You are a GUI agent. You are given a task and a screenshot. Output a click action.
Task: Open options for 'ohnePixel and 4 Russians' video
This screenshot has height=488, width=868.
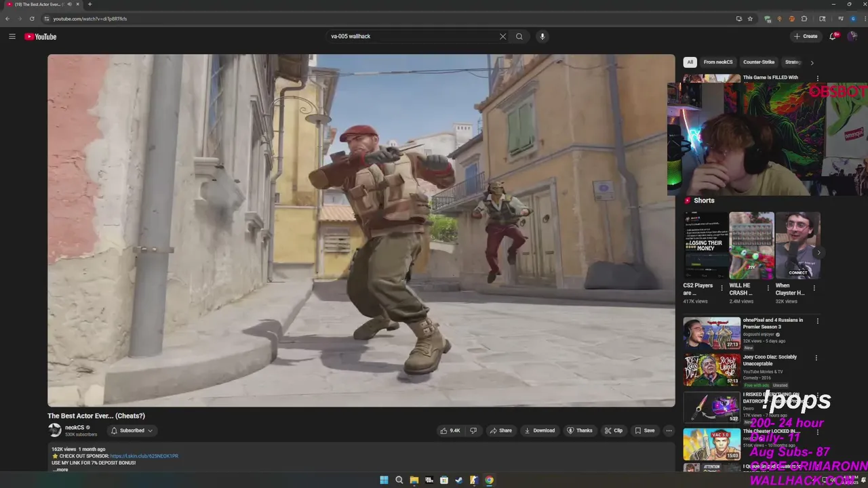pos(817,321)
